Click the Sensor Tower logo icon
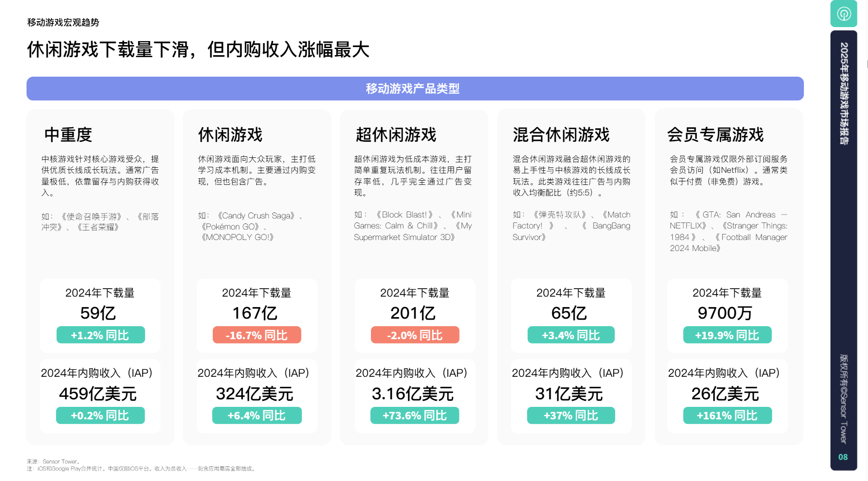The height and width of the screenshot is (481, 868). 843,14
